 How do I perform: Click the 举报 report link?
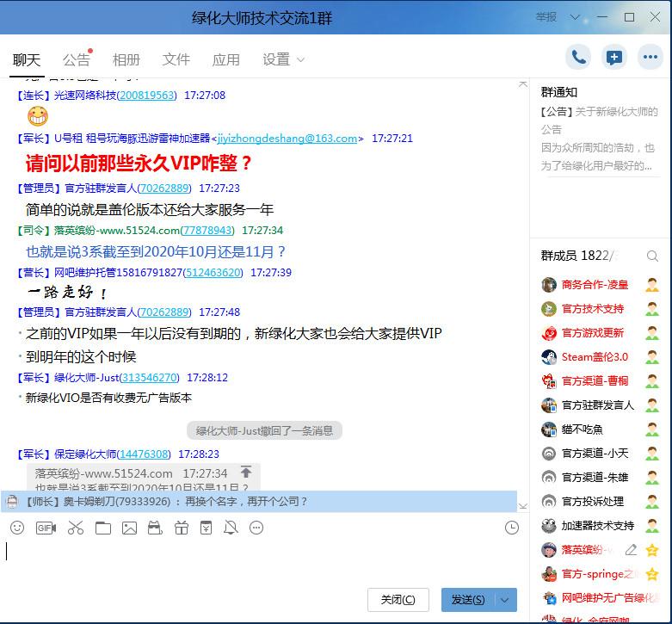click(546, 17)
